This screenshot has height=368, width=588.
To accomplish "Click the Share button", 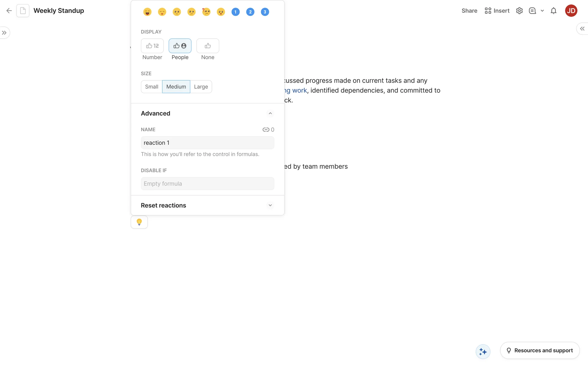I will [x=469, y=11].
